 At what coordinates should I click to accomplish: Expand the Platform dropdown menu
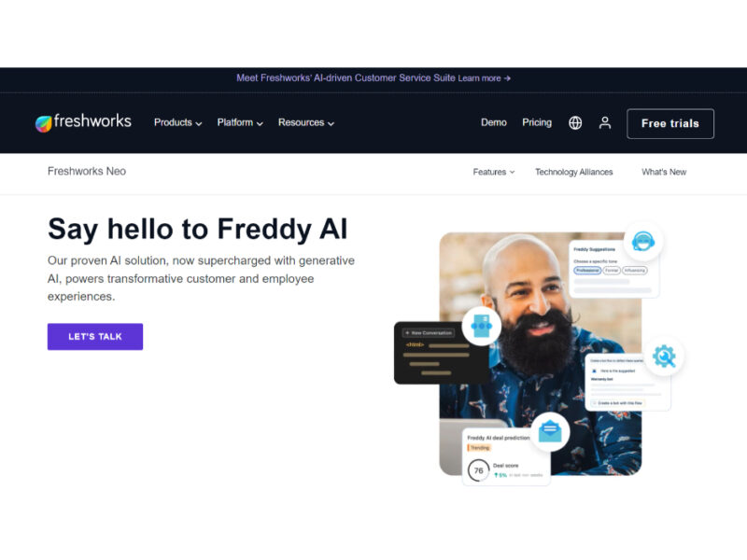tap(240, 123)
